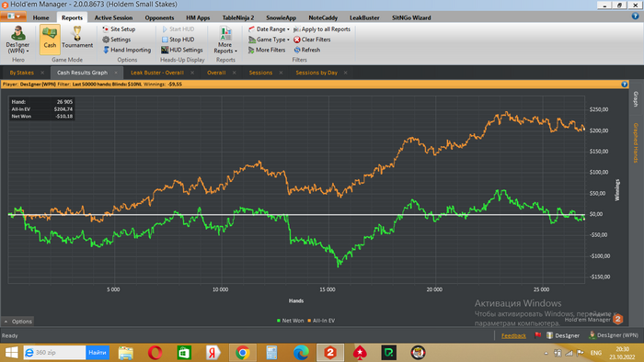Open the Hero player Des1gner selector
Image resolution: width=644 pixels, height=362 pixels.
tap(17, 40)
